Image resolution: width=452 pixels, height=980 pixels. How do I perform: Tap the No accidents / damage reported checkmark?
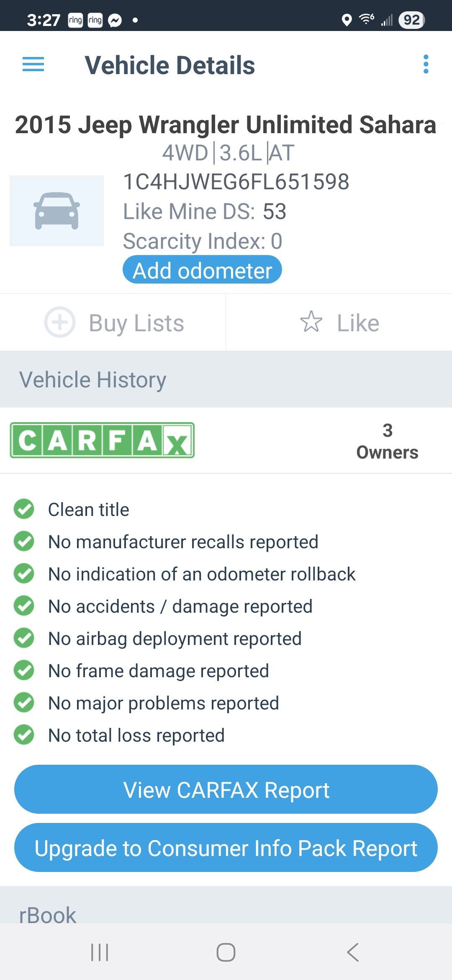[x=24, y=606]
